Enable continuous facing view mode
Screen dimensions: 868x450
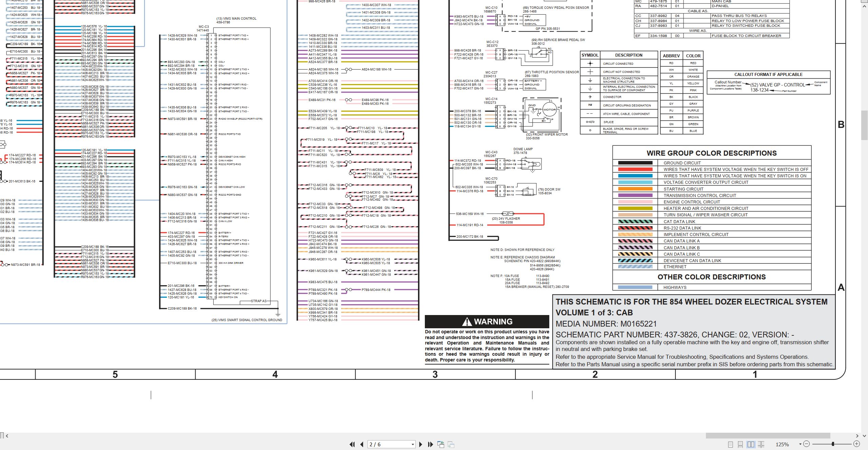click(x=761, y=444)
